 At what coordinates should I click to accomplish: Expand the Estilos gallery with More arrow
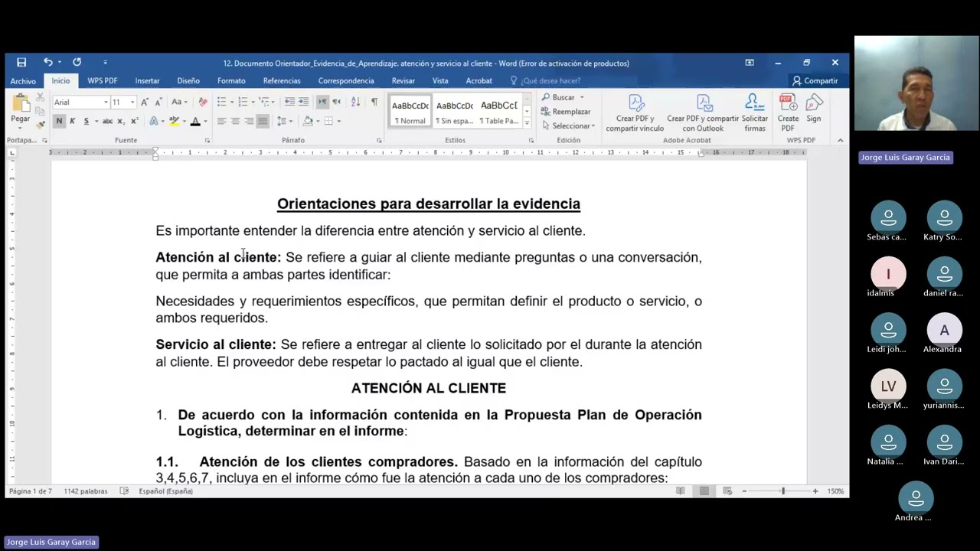click(527, 122)
